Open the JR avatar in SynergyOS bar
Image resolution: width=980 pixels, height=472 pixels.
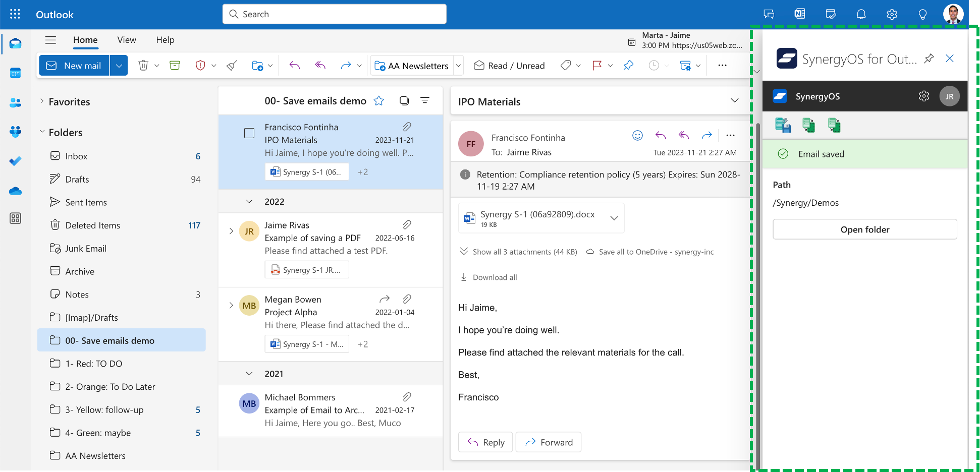click(949, 96)
